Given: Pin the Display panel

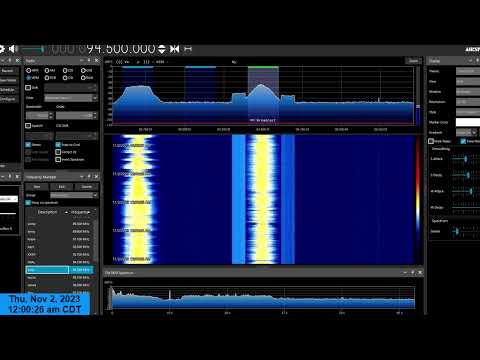Looking at the screenshot, I should click(x=477, y=60).
